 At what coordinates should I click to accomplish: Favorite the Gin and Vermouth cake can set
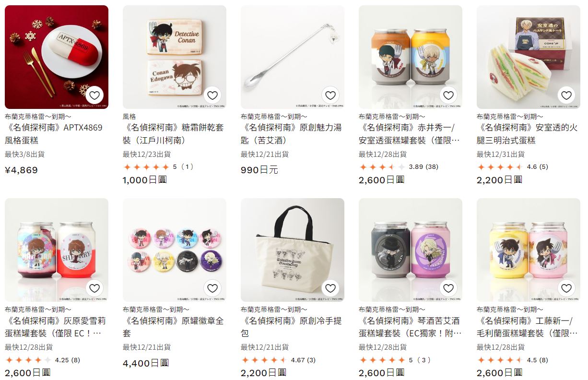point(448,288)
